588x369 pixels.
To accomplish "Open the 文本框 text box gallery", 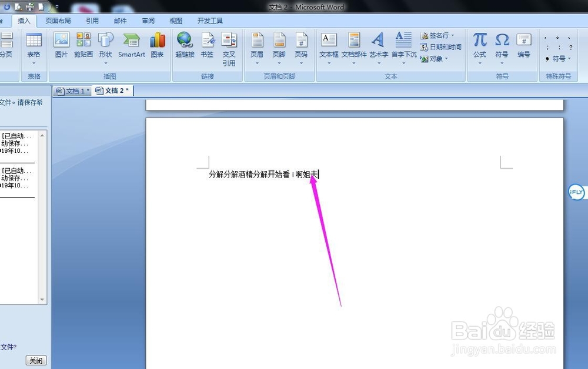I will 329,48.
